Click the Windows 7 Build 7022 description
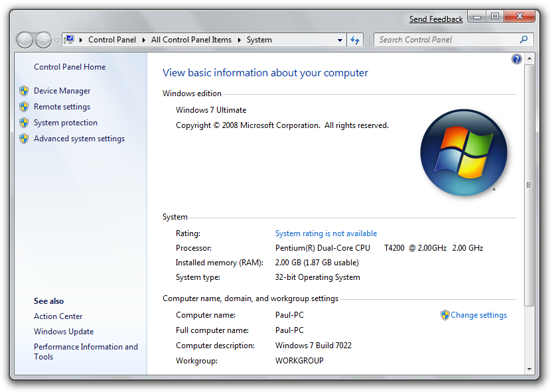552x392 pixels. [313, 346]
